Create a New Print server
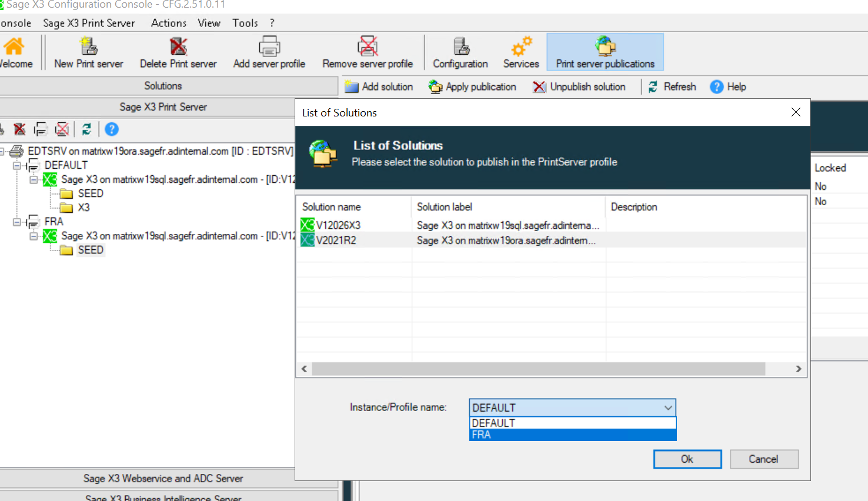The height and width of the screenshot is (501, 868). coord(87,52)
